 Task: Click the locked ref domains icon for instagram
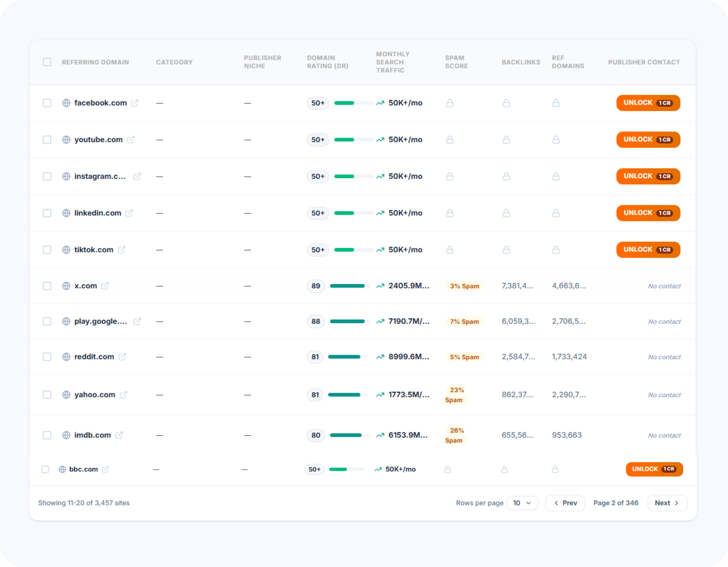pyautogui.click(x=556, y=176)
